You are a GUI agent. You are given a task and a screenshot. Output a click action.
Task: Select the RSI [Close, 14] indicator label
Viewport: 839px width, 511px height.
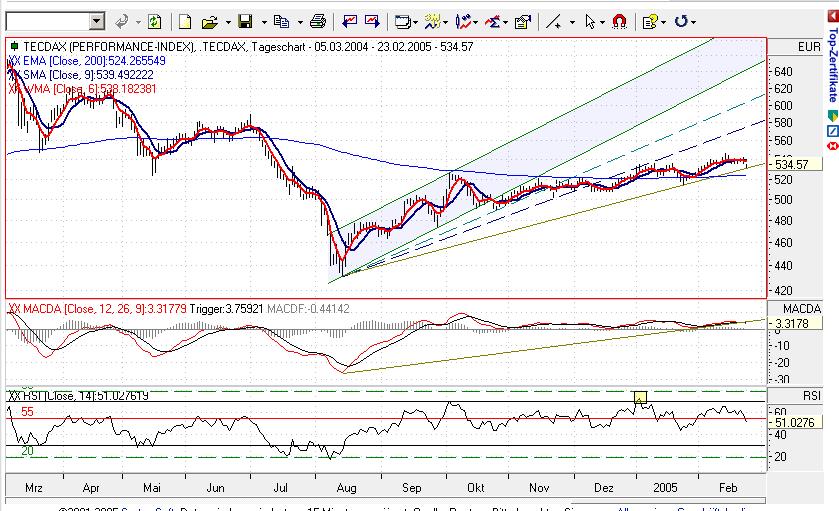[x=79, y=396]
